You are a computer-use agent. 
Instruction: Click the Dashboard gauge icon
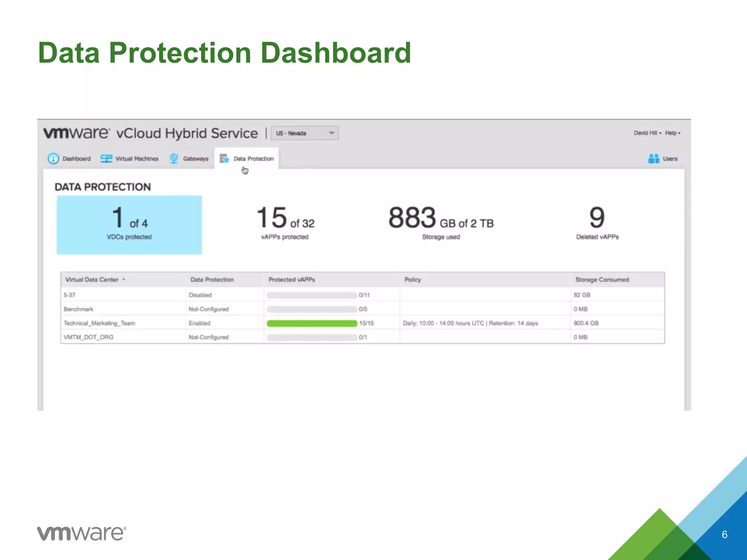click(x=53, y=159)
